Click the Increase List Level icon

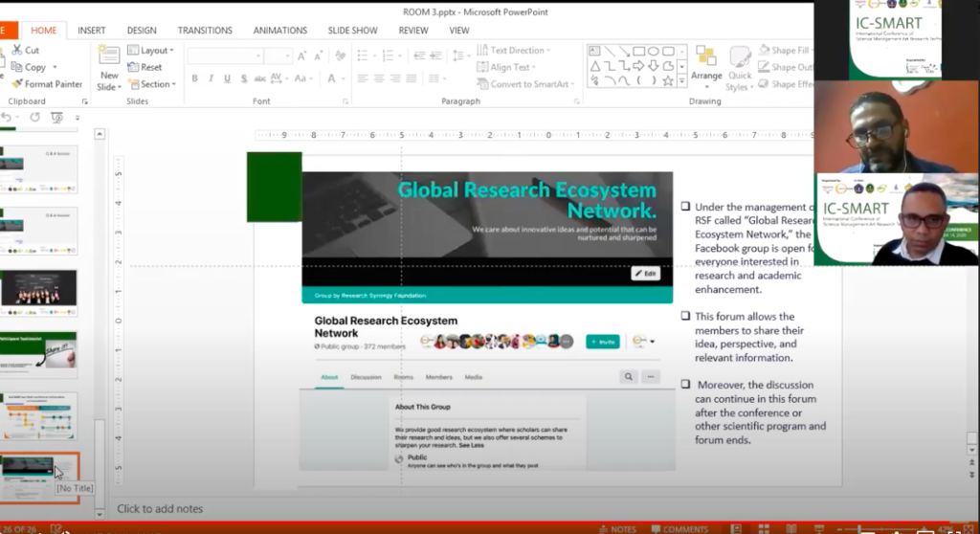435,56
